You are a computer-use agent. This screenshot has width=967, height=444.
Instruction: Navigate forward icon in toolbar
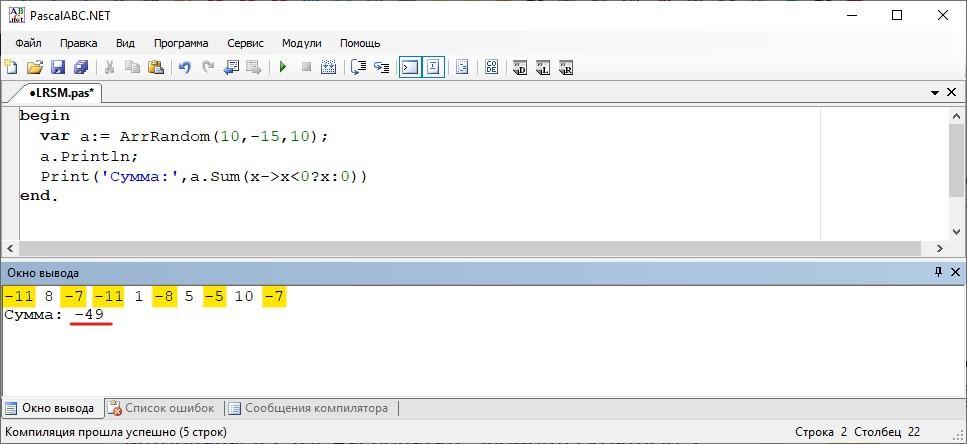click(253, 67)
